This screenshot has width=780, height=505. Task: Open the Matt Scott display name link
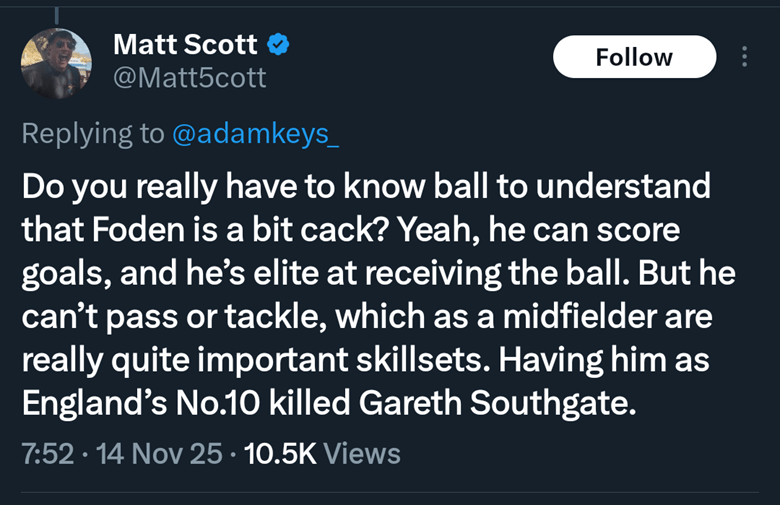[185, 44]
